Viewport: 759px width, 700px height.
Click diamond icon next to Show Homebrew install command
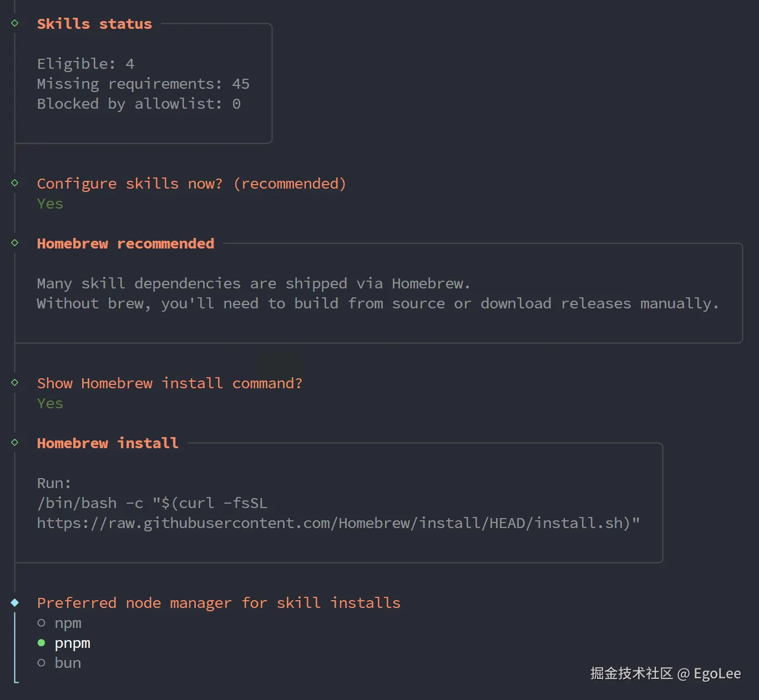[x=15, y=383]
